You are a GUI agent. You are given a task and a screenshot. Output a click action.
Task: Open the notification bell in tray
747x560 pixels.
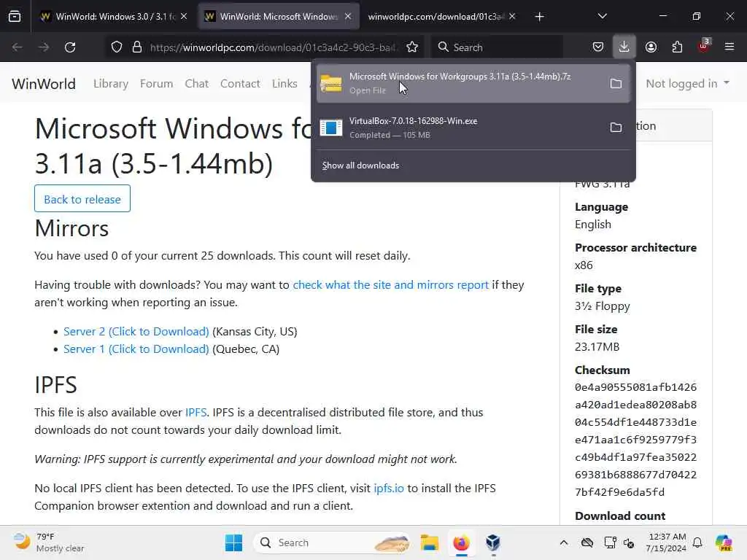(x=697, y=542)
